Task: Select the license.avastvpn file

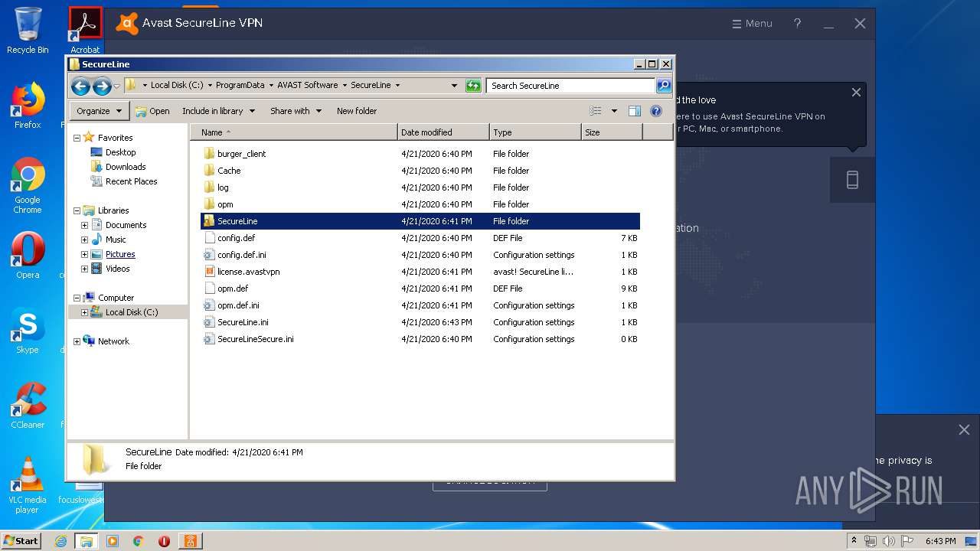Action: (x=248, y=272)
